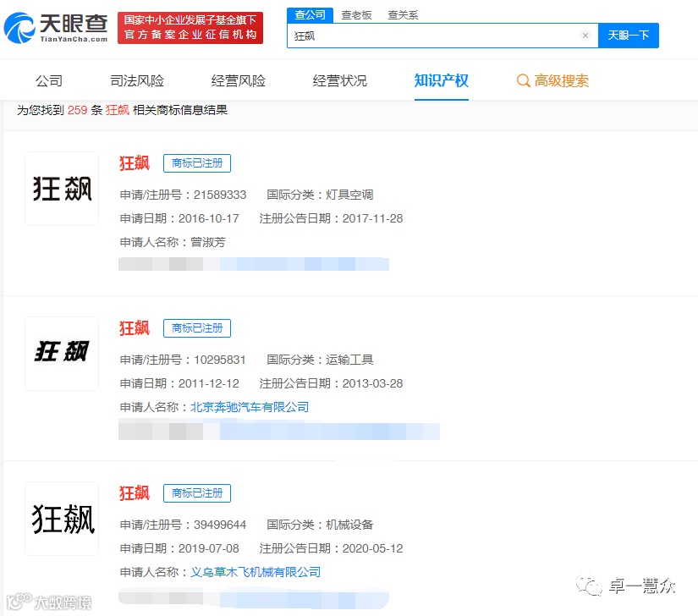Click registration announcement date 2020-05-12
698x616 pixels.
point(372,548)
